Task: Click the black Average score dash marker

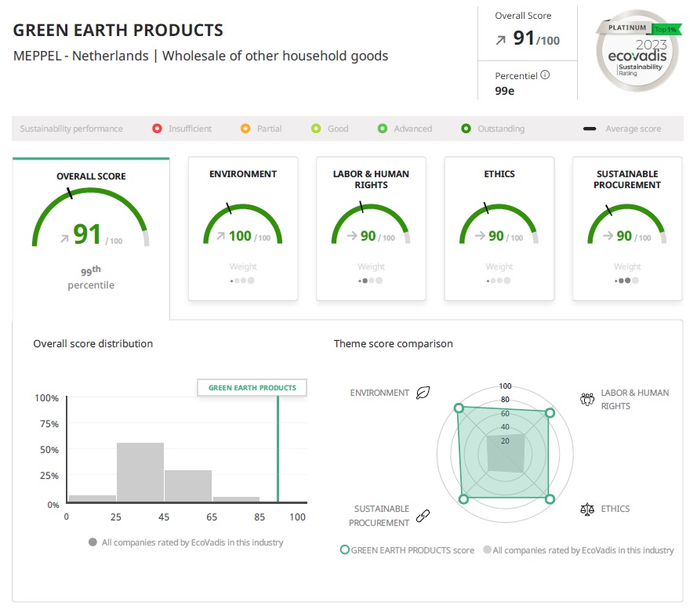Action: click(590, 129)
